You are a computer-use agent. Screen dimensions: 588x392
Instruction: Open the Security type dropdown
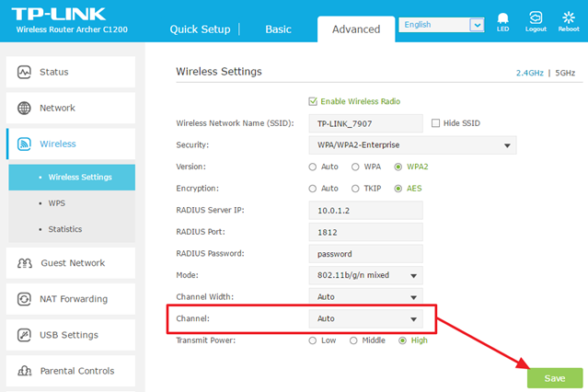412,145
